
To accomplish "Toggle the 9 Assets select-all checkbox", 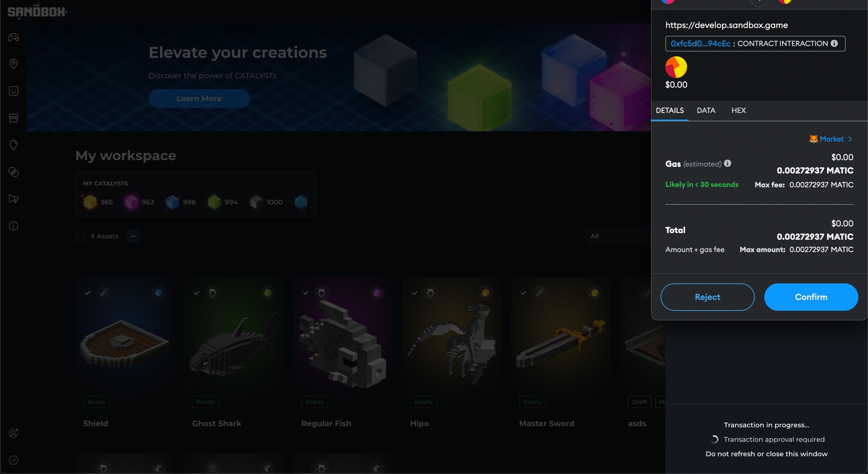I will point(81,236).
